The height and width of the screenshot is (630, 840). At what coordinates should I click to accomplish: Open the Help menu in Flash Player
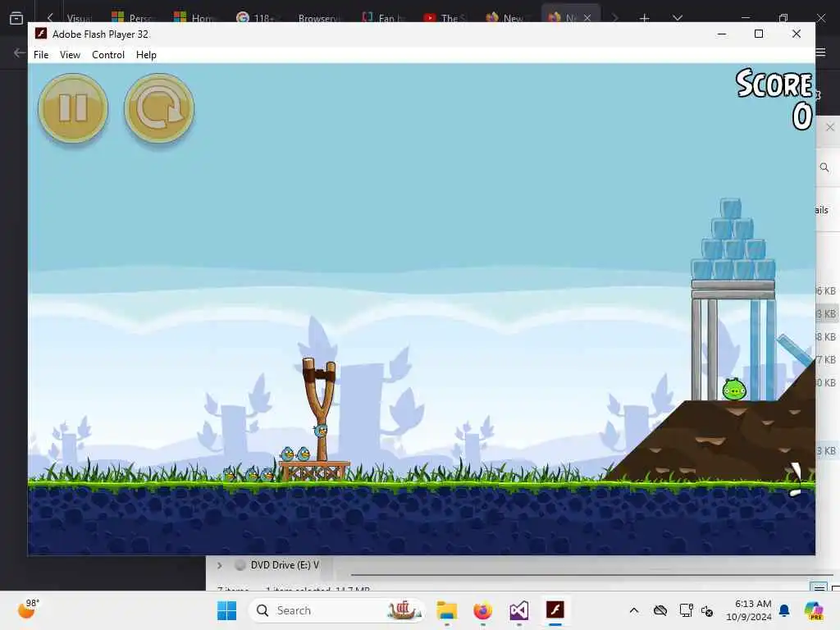pos(146,55)
